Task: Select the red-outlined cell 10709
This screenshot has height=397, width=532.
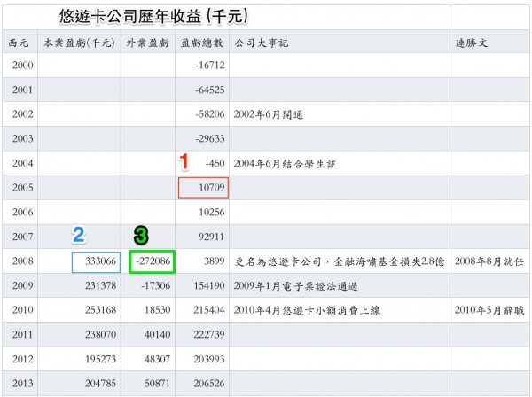Action: [203, 188]
